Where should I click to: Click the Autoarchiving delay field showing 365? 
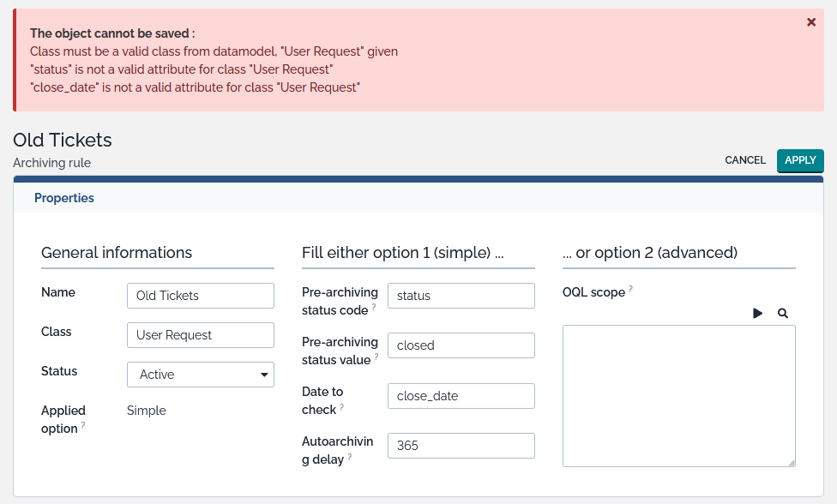click(x=461, y=446)
